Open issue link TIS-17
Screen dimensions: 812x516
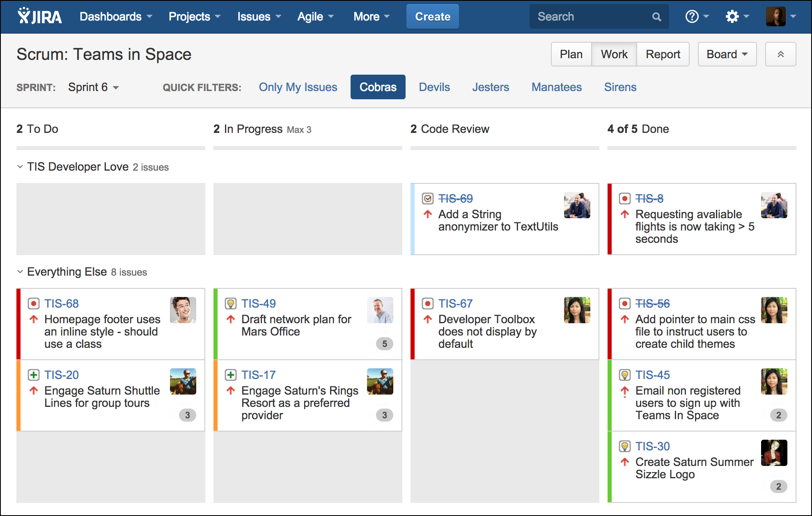(258, 375)
